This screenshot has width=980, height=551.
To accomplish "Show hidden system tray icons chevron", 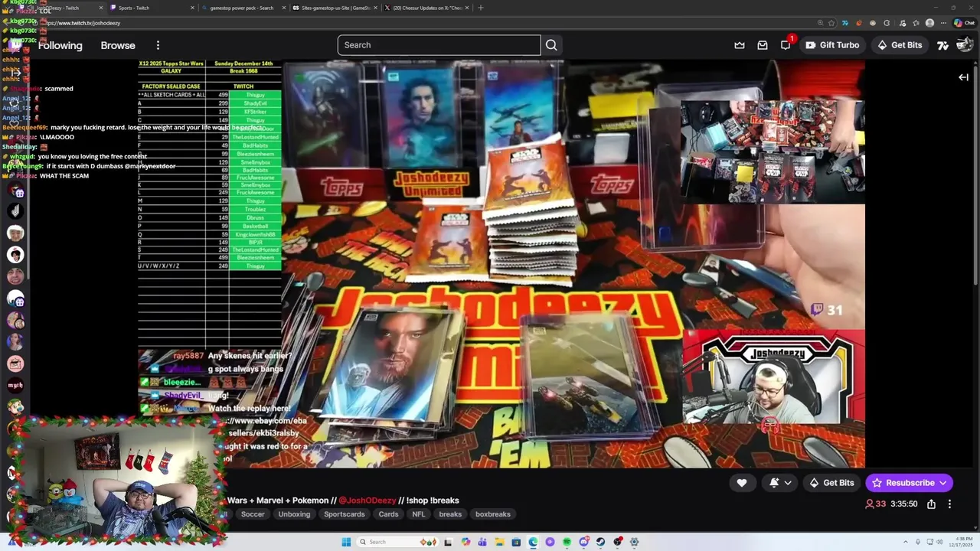I will pyautogui.click(x=906, y=542).
